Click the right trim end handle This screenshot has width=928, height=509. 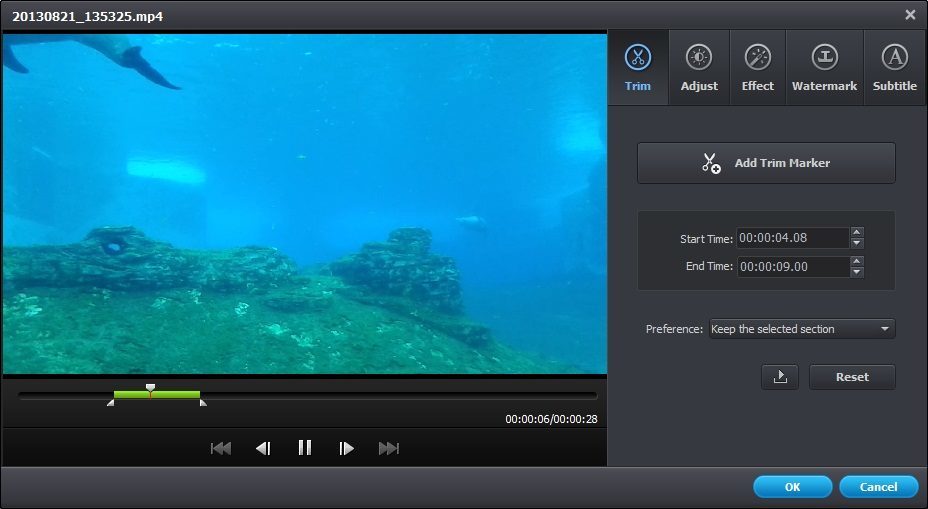click(203, 402)
